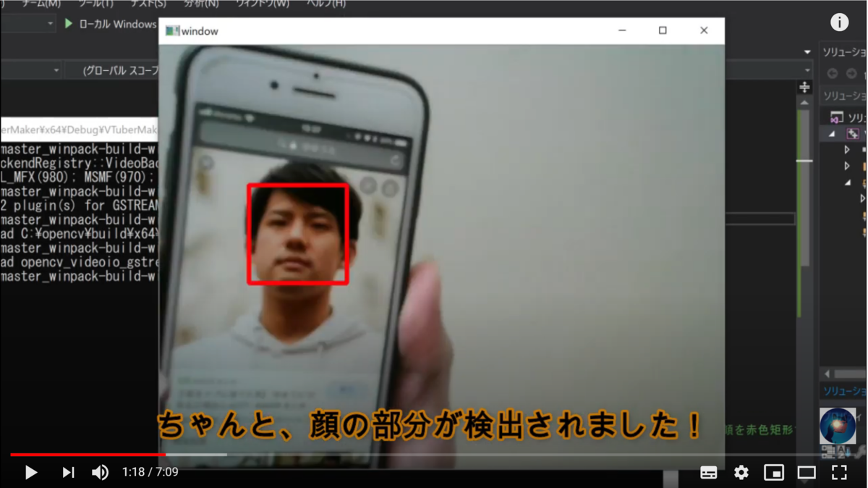Screen dimensions: 868x488
Task: Click the YouTube play button
Action: [x=31, y=473]
